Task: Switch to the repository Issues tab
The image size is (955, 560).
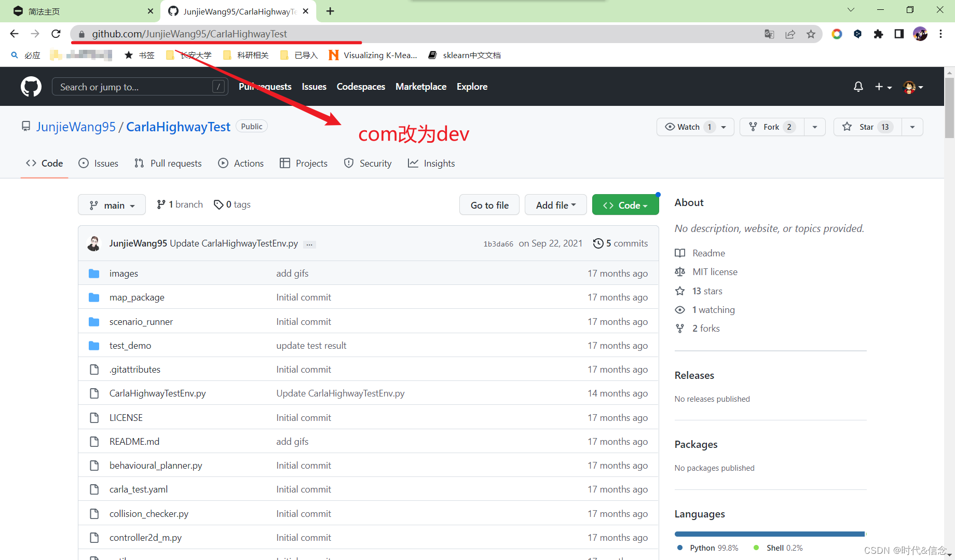Action: [x=99, y=163]
